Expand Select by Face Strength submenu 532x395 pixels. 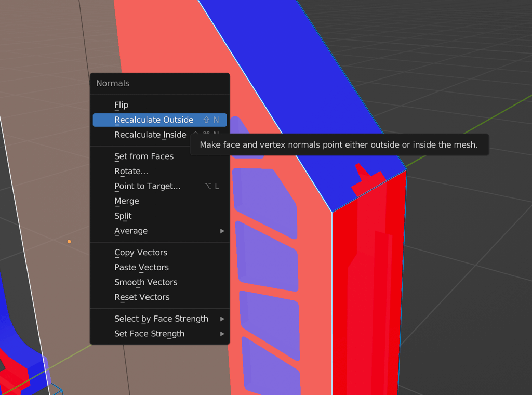point(159,319)
